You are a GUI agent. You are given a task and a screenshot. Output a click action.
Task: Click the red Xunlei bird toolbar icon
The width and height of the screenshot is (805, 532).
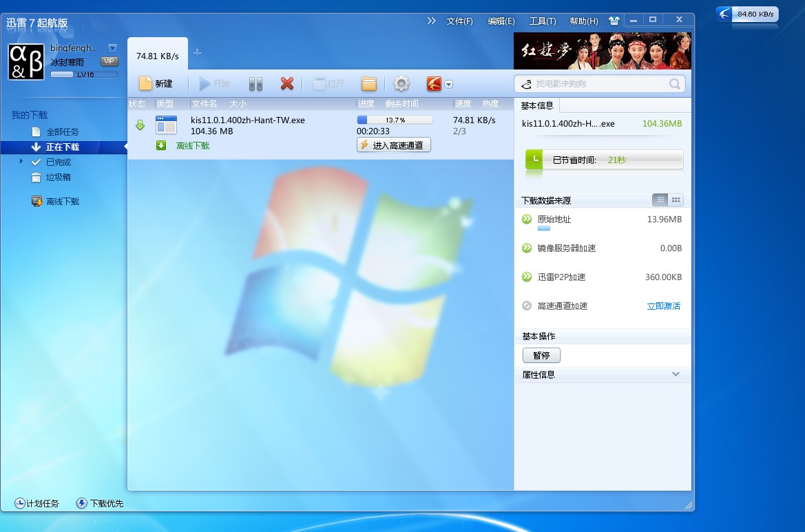point(434,84)
